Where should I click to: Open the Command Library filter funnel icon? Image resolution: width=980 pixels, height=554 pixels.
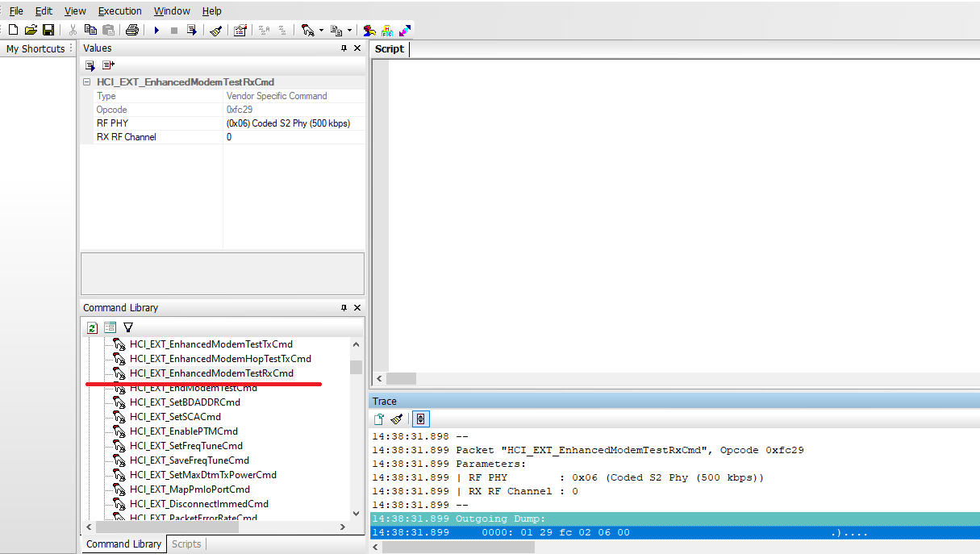(x=127, y=327)
